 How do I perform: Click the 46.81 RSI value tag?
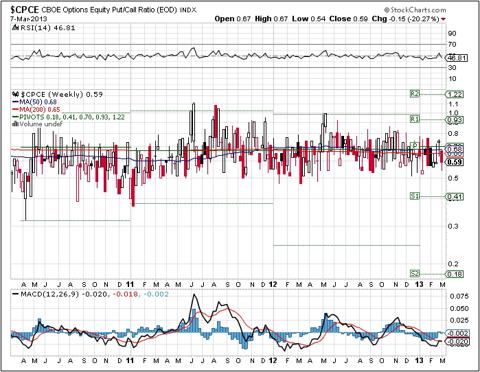[x=457, y=58]
